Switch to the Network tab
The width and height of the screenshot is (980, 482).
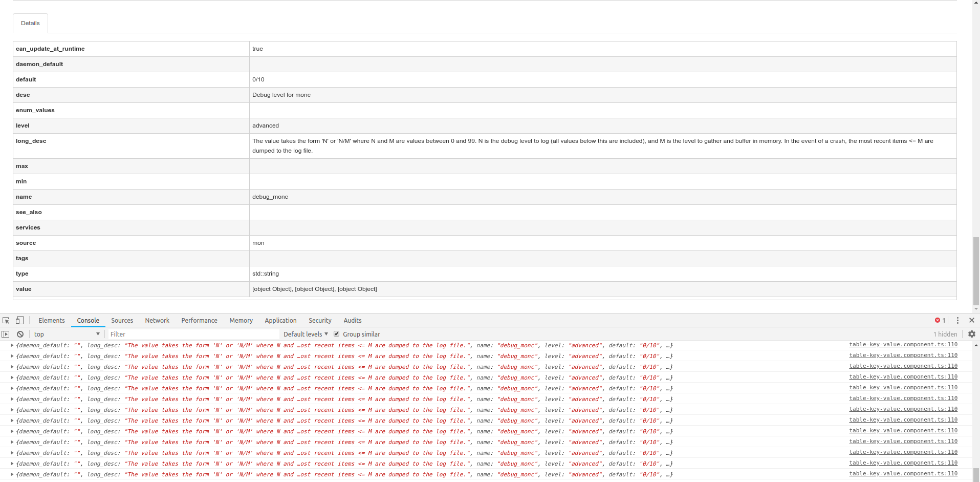(157, 320)
